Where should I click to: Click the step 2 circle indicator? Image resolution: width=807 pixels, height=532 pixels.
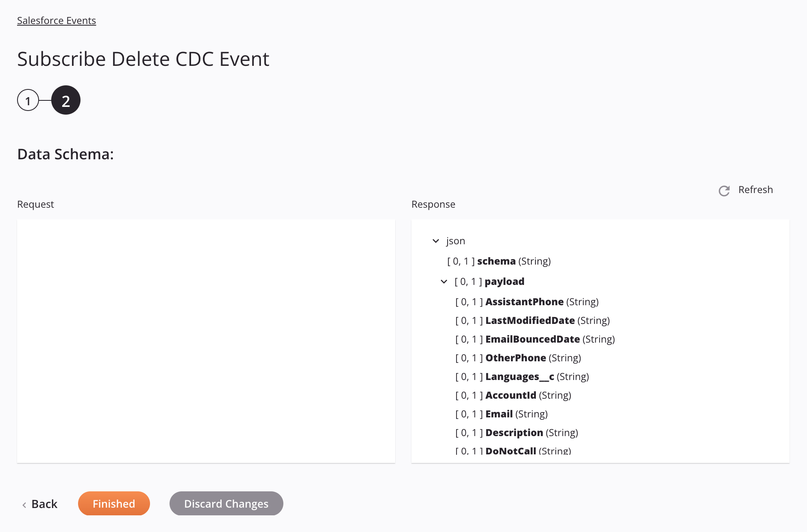pos(65,100)
